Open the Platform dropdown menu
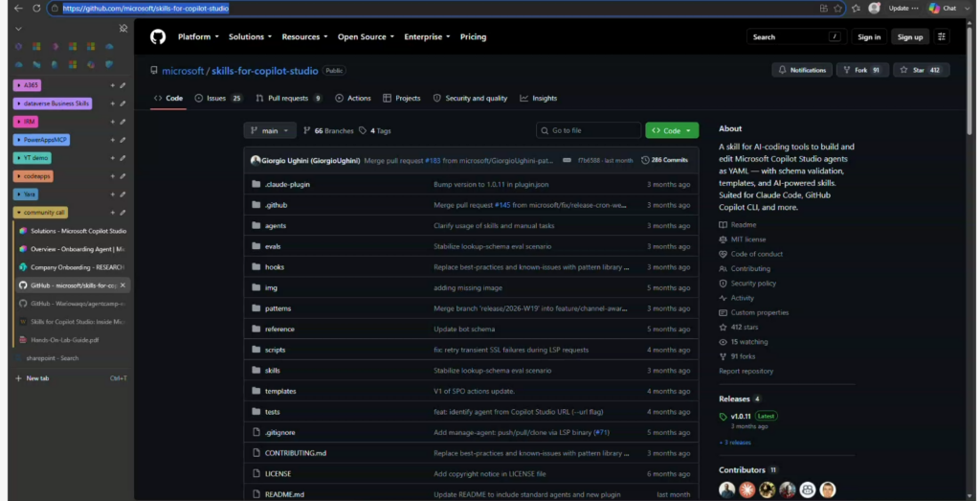 198,37
